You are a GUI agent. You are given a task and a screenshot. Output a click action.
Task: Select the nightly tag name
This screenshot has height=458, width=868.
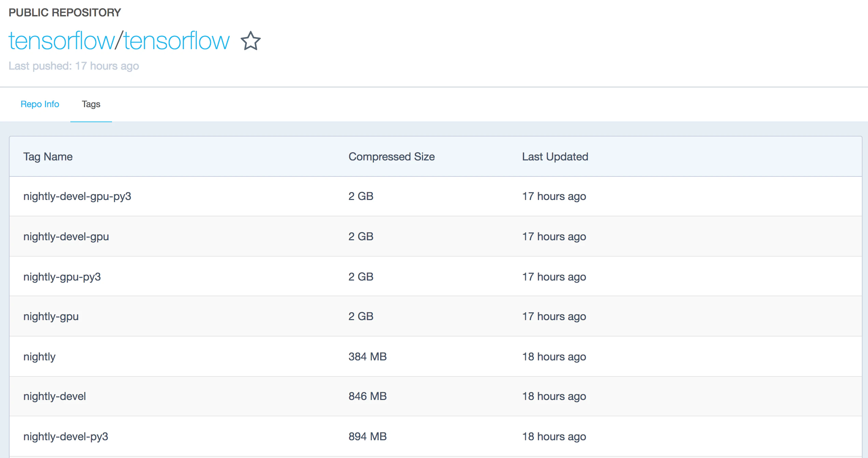tap(39, 357)
